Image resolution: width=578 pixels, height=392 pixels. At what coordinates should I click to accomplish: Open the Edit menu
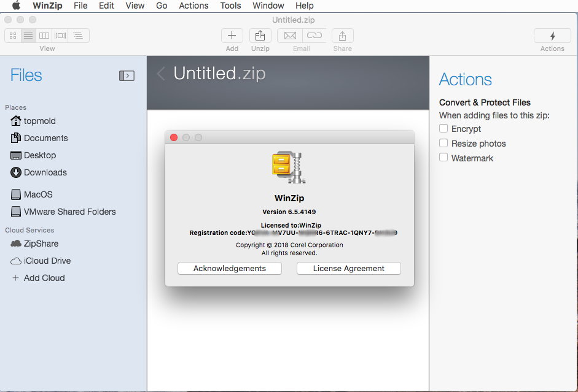(x=106, y=6)
